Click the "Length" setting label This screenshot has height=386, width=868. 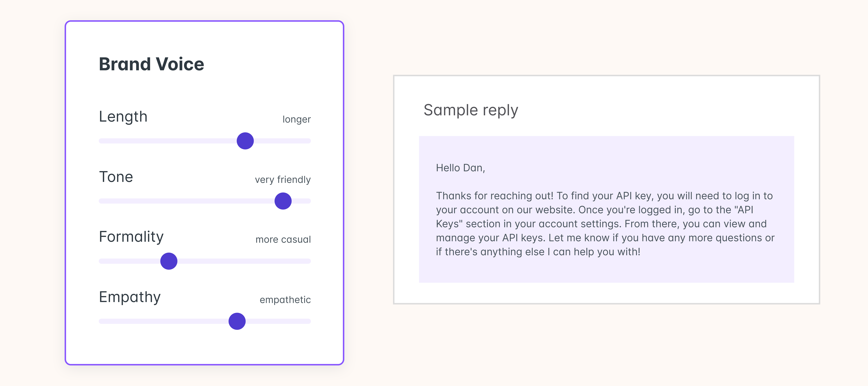123,117
